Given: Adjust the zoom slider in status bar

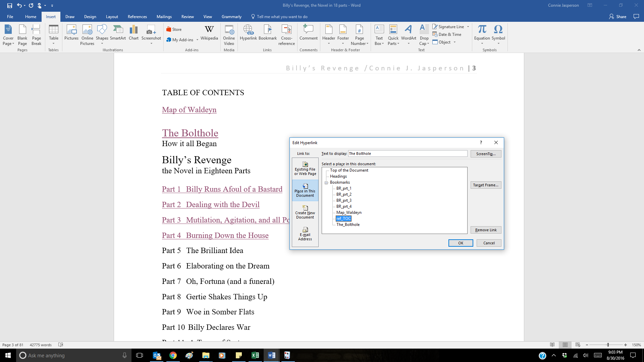Looking at the screenshot, I should pos(608,345).
